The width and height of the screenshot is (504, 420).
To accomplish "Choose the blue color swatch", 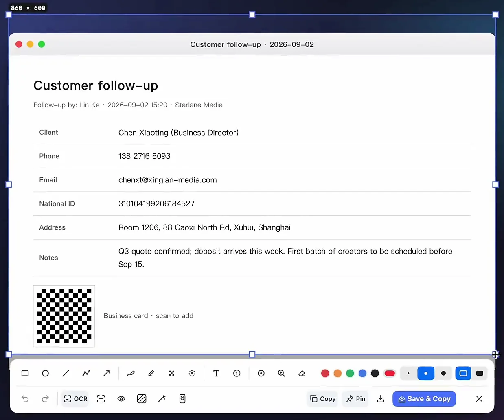I will pos(362,373).
